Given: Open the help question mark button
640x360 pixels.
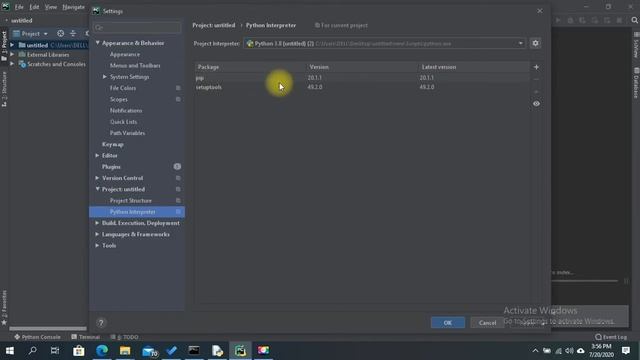Looking at the screenshot, I should 101,323.
